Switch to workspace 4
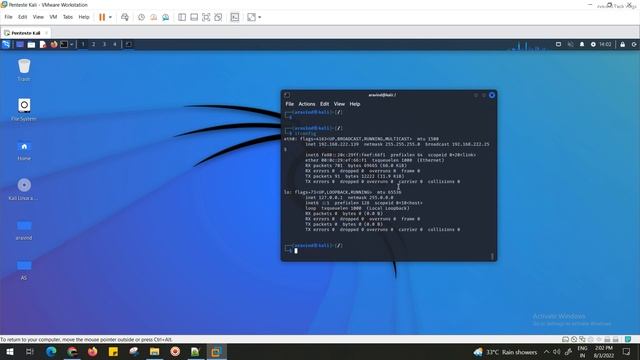Viewport: 640px width, 360px height. (x=115, y=44)
